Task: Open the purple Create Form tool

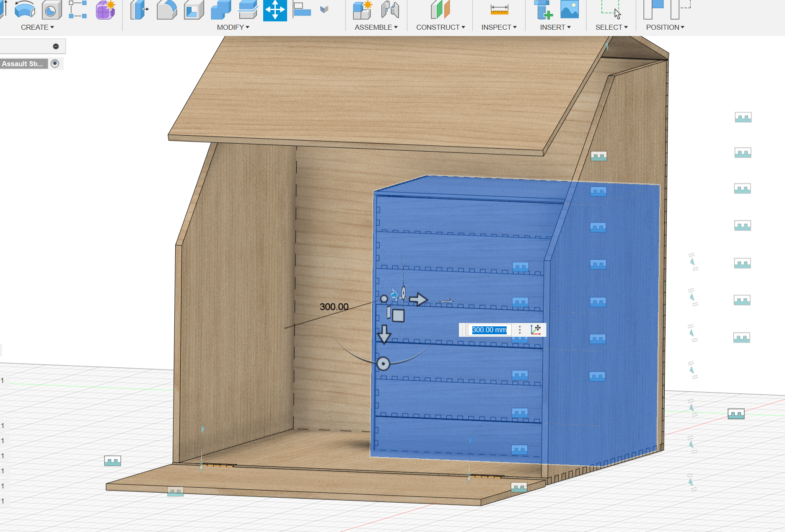Action: pyautogui.click(x=105, y=10)
